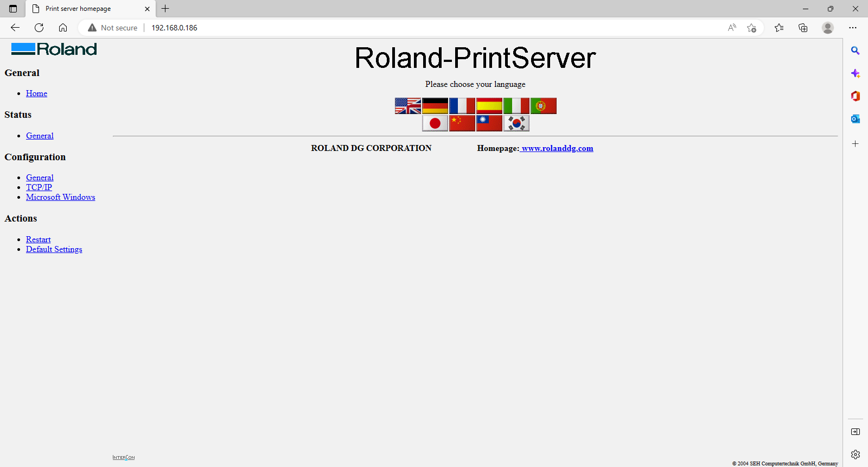
Task: Click the Roland-PrintServer heading
Action: coord(475,58)
